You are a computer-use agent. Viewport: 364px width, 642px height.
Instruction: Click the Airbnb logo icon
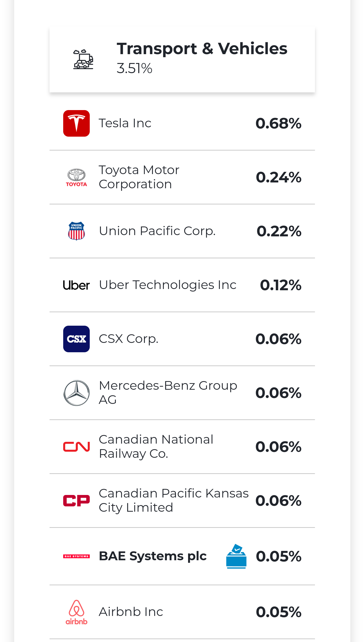coord(76,612)
